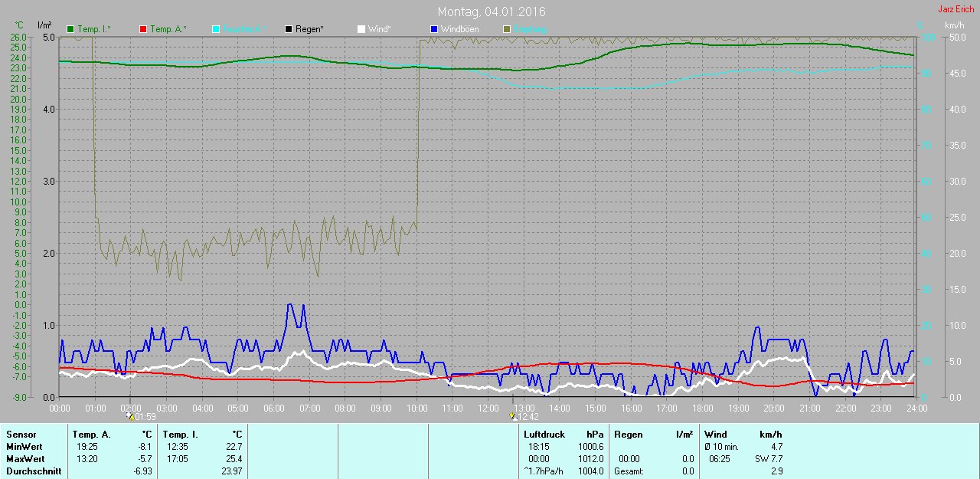Click the red Temp. A. legend swatch
Viewport: 980px width, 479px height.
coord(143,29)
